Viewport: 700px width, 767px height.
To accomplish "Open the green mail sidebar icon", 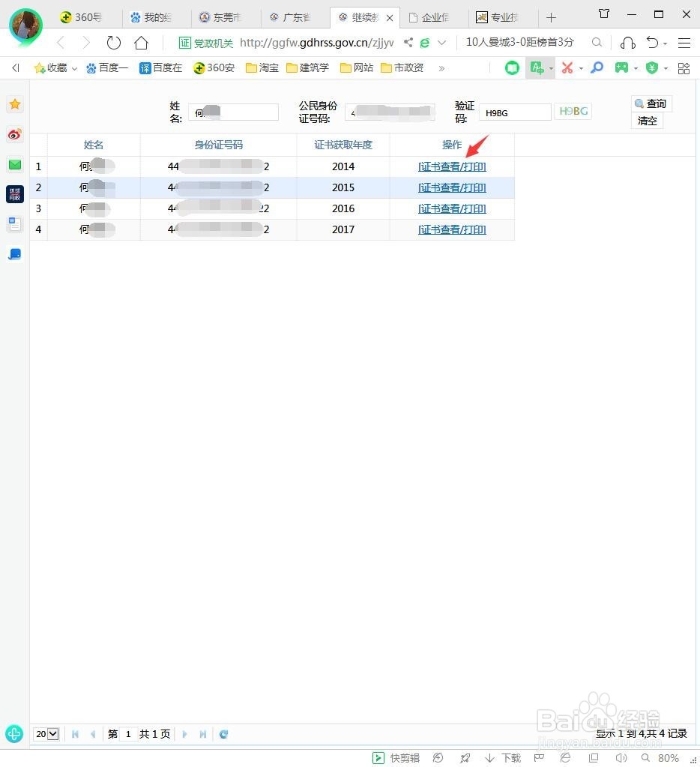I will click(15, 165).
